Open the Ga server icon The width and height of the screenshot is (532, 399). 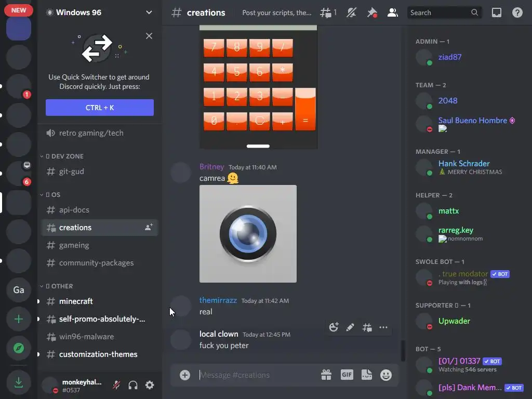pos(19,290)
